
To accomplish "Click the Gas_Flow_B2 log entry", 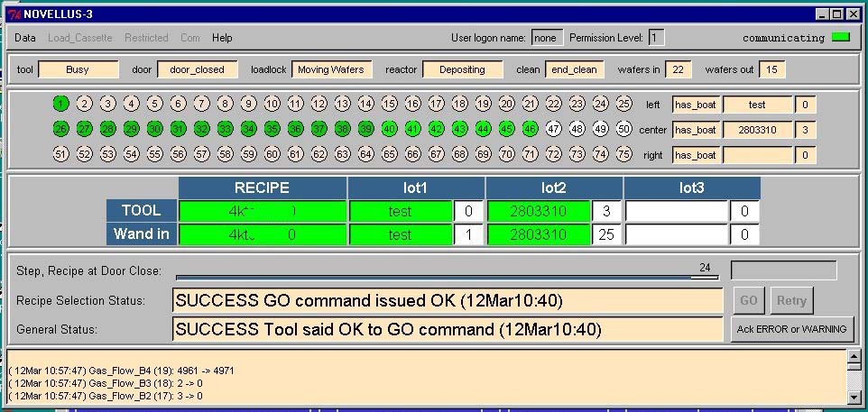I will pyautogui.click(x=106, y=396).
